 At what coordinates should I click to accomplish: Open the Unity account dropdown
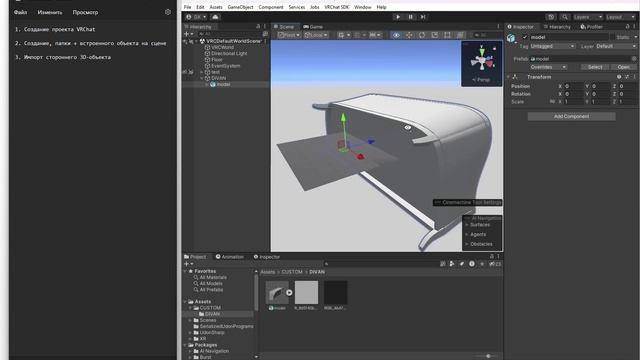(x=196, y=17)
